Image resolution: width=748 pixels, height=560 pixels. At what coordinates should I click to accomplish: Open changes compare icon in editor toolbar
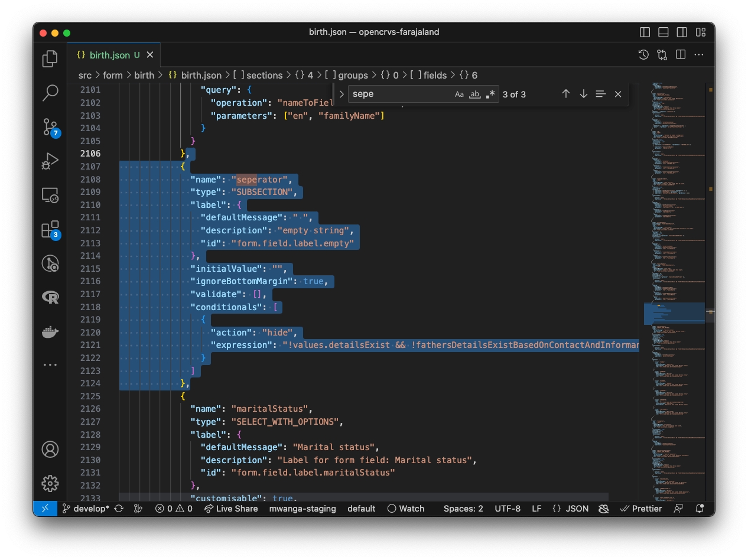662,55
